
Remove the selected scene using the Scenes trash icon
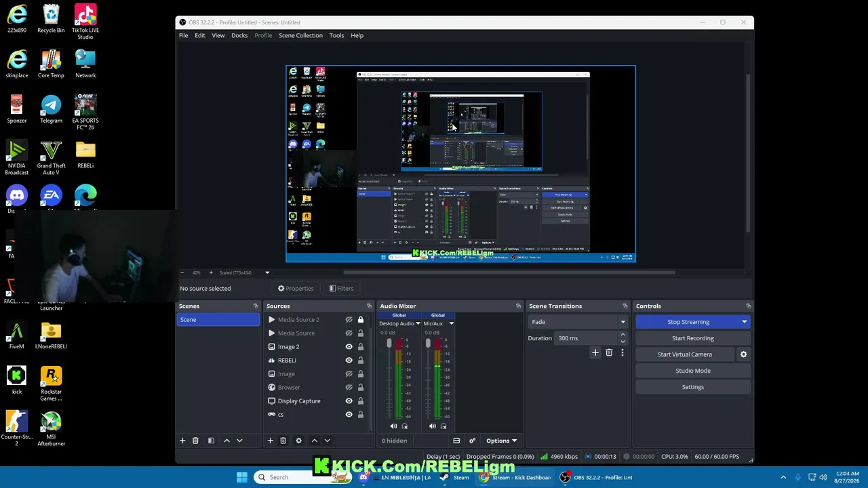click(195, 441)
